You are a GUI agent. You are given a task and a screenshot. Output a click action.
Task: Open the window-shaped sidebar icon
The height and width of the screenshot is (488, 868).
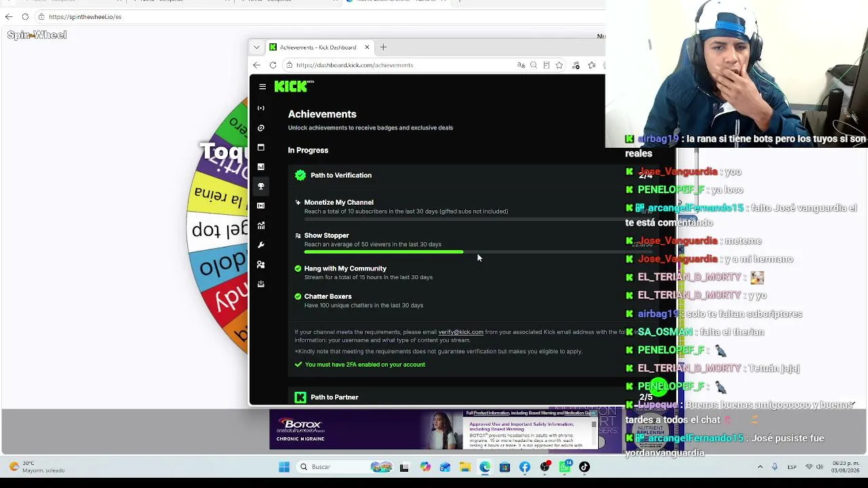[261, 147]
